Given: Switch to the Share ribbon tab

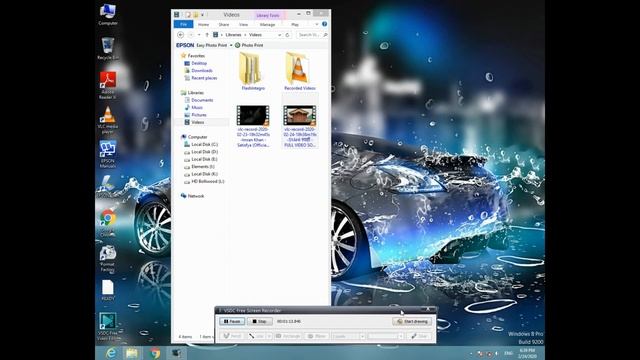Looking at the screenshot, I should [224, 24].
